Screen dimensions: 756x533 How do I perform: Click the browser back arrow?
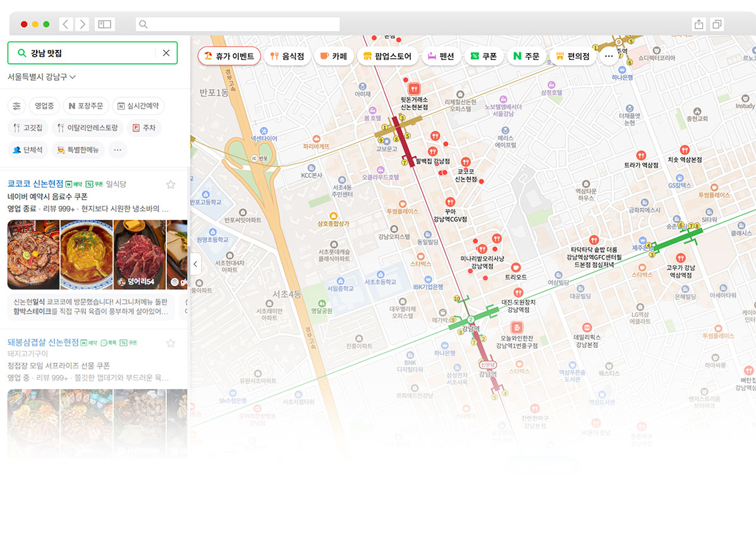pos(66,24)
